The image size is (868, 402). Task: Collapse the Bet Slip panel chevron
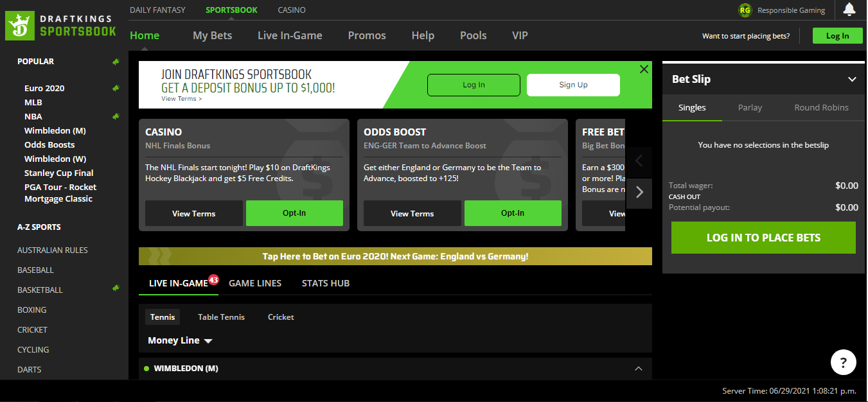coord(852,80)
